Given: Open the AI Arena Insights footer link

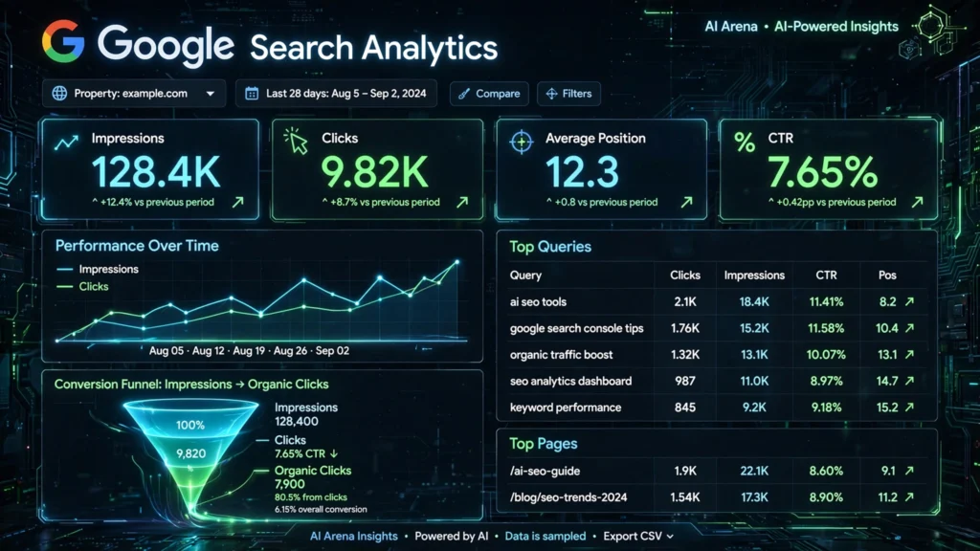Looking at the screenshot, I should (x=354, y=536).
